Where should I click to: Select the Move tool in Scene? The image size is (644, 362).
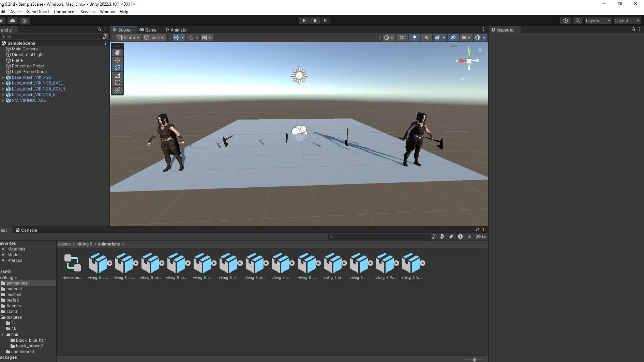(117, 60)
